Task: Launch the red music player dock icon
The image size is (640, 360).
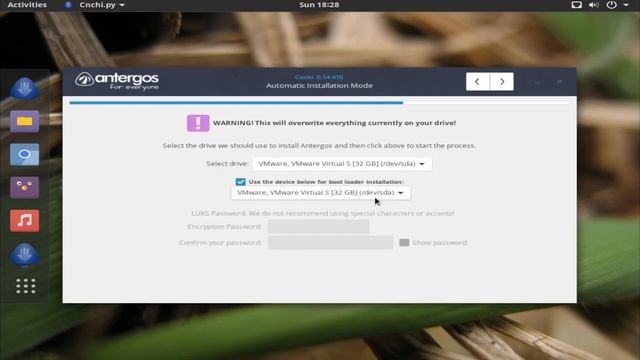Action: (x=24, y=220)
